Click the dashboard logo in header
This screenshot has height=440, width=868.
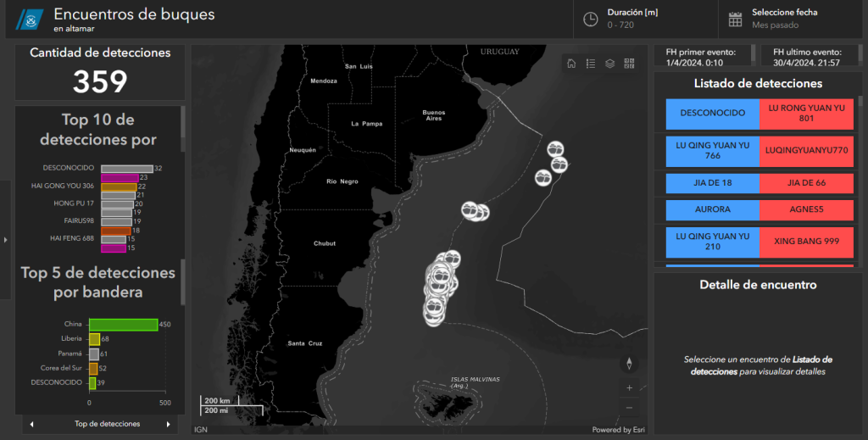pos(31,19)
